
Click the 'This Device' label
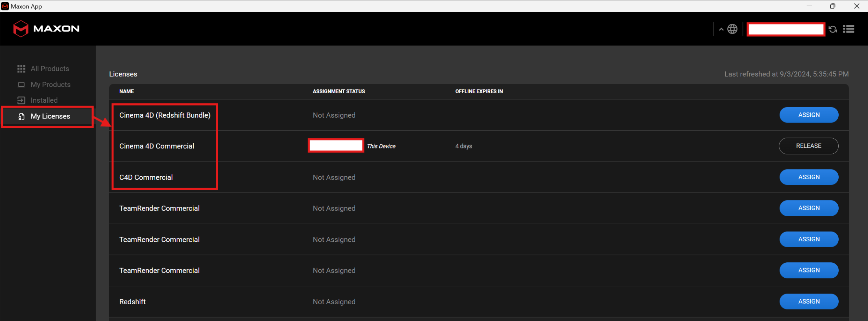click(x=381, y=146)
